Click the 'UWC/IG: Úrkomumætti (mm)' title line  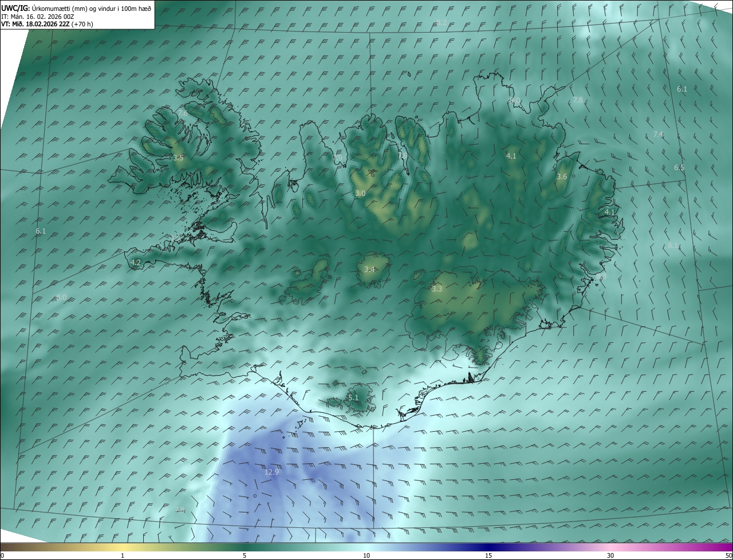76,8
